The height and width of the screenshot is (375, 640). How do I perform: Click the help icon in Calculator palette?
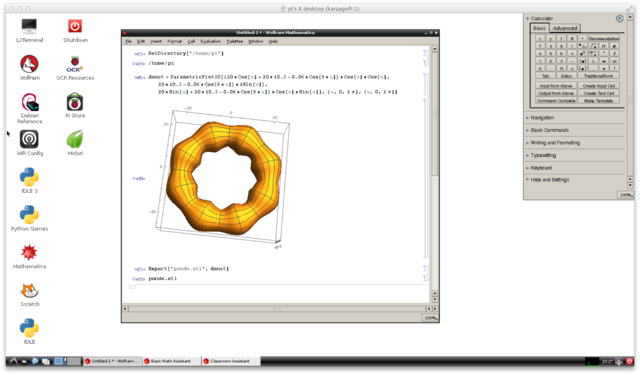pos(619,18)
